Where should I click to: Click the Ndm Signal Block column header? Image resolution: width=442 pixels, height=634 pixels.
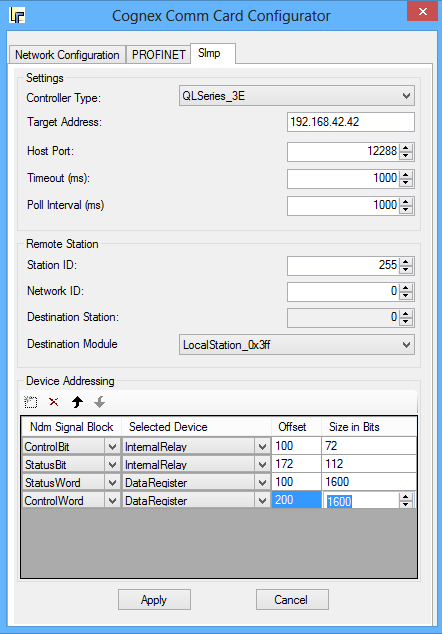(72, 427)
